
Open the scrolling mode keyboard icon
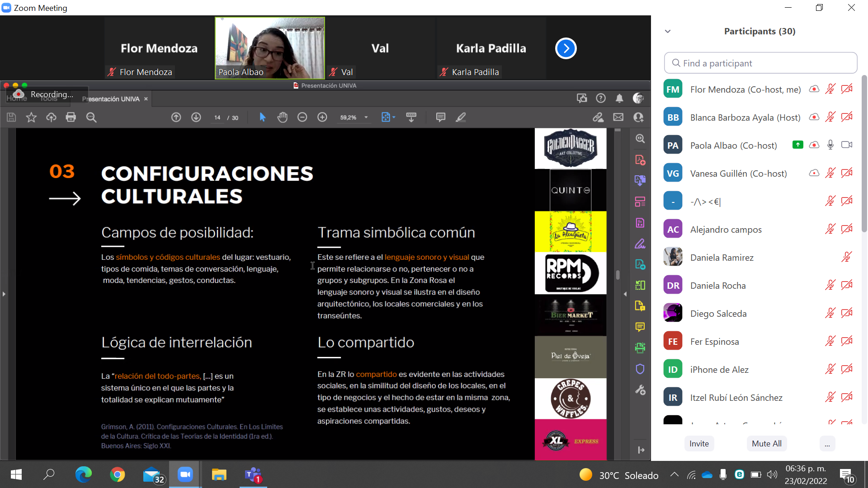tap(411, 117)
